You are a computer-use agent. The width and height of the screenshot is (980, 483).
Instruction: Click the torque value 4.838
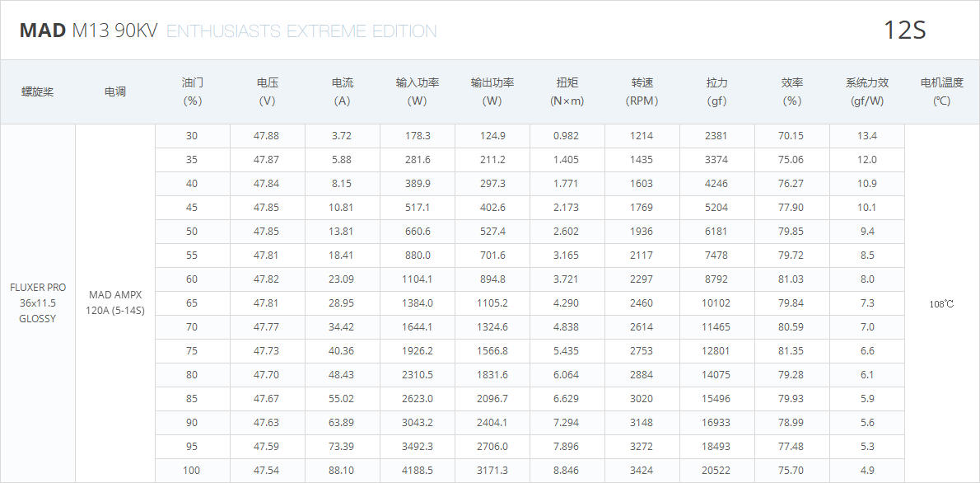[x=567, y=326]
